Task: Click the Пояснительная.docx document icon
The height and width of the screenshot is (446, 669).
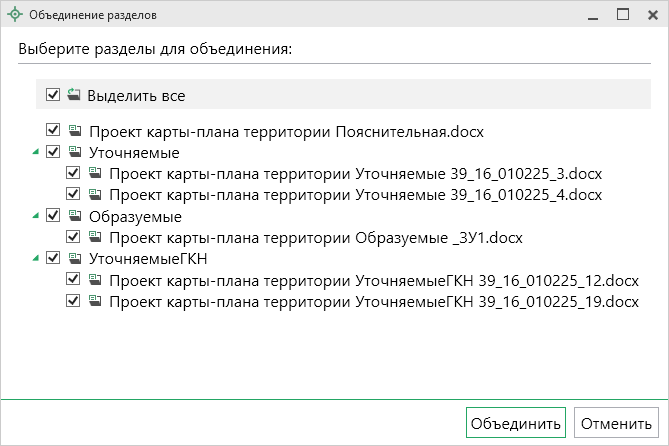Action: click(x=75, y=131)
